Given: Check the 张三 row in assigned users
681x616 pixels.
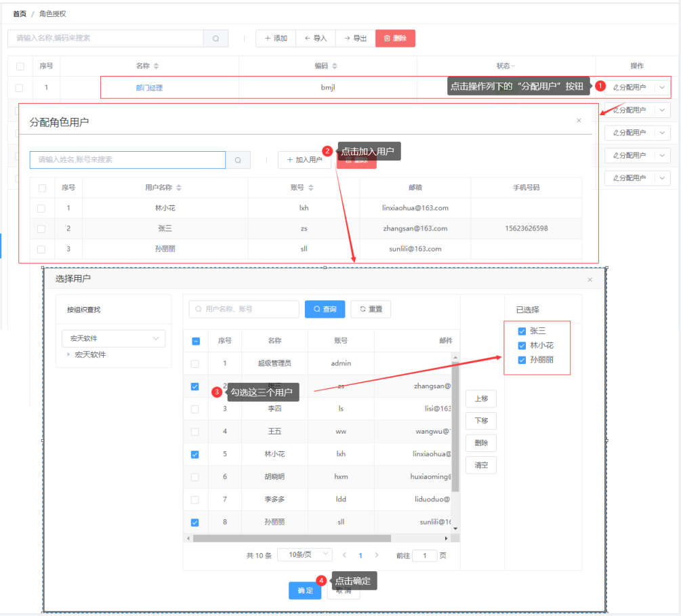Looking at the screenshot, I should pyautogui.click(x=41, y=229).
